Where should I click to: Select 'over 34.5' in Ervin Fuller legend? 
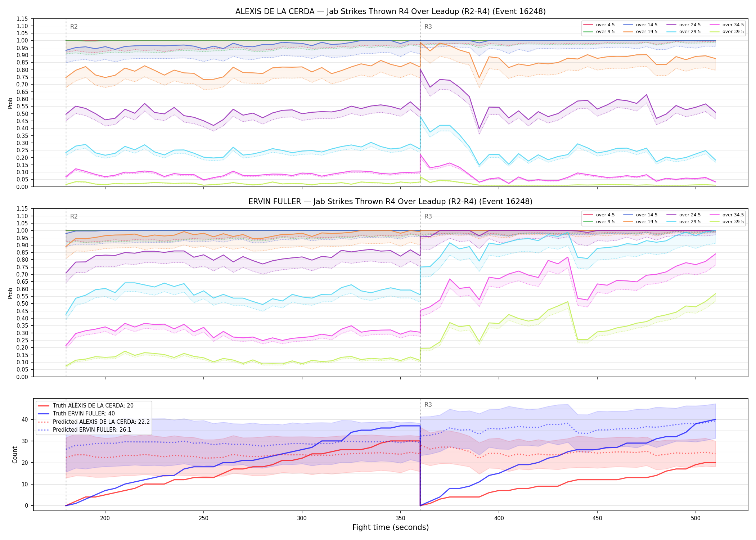727,215
